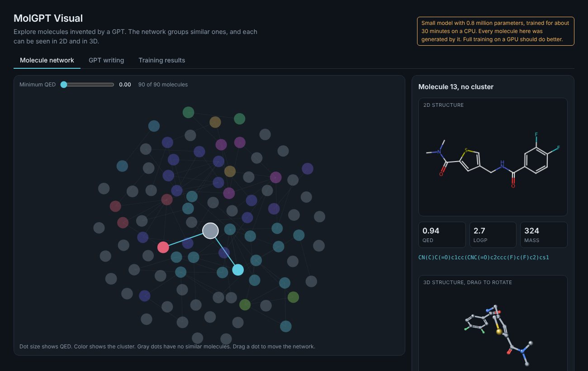Open the Training results tab
The image size is (588, 371).
162,60
